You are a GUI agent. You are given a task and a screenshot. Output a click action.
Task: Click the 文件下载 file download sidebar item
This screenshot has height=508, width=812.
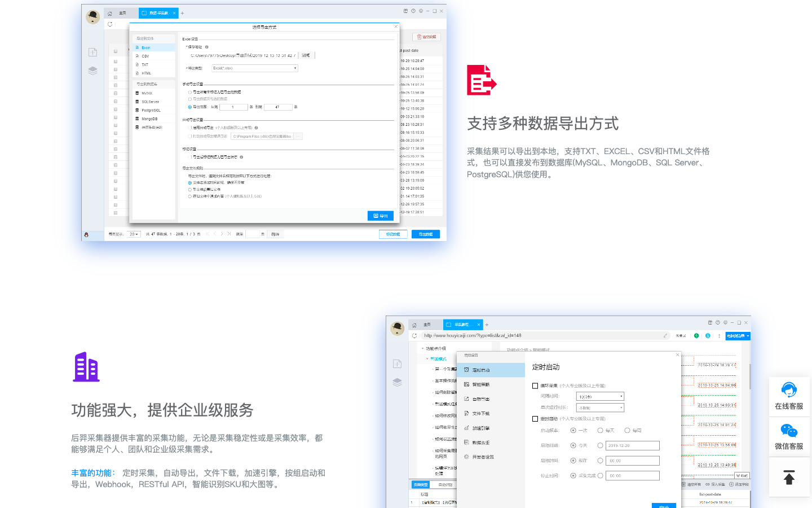[x=480, y=414]
